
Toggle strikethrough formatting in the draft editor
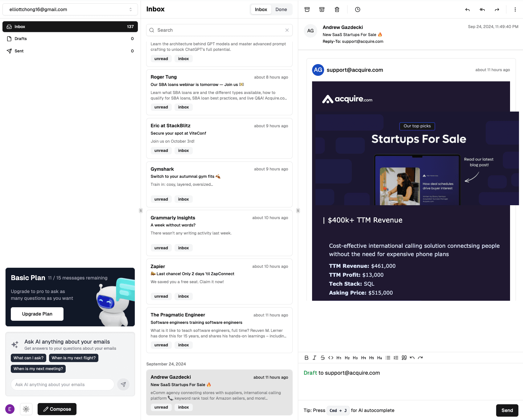click(323, 358)
